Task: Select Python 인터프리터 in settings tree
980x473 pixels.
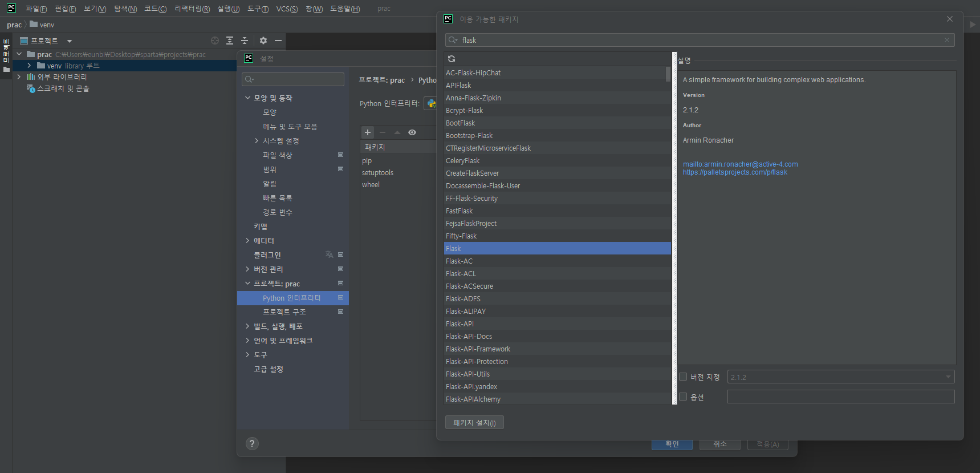Action: click(x=292, y=298)
